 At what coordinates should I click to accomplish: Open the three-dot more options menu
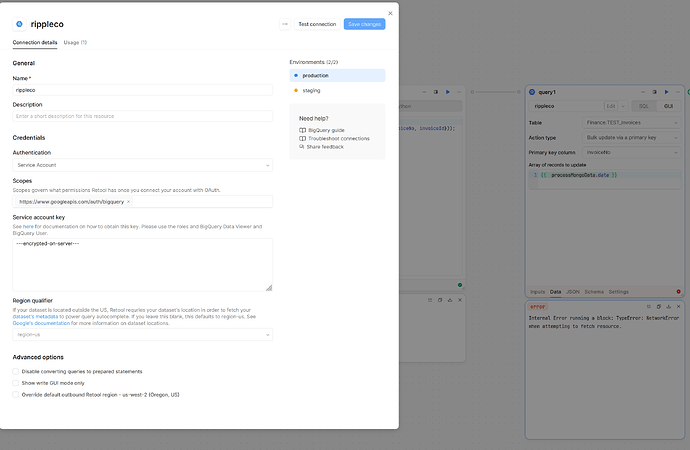[284, 24]
